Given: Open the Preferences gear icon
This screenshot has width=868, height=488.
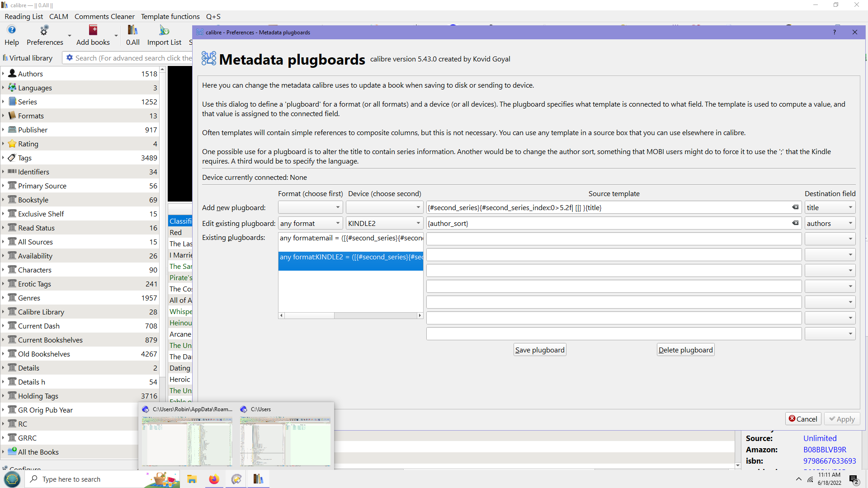Looking at the screenshot, I should pos(44,30).
